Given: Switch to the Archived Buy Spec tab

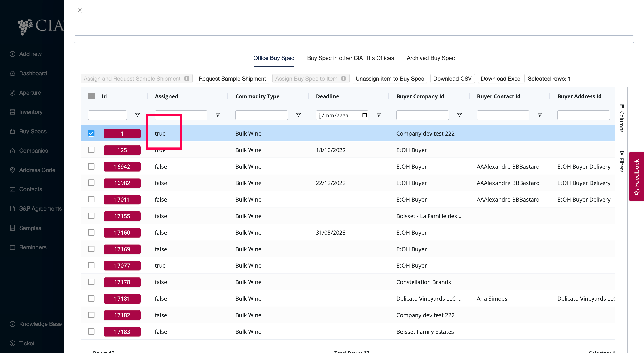Looking at the screenshot, I should click(x=430, y=58).
